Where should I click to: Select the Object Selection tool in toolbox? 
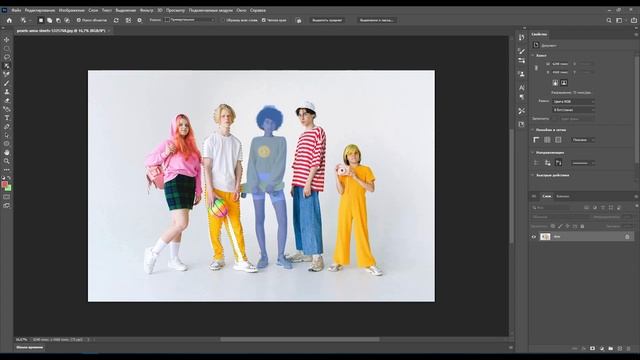[7, 66]
